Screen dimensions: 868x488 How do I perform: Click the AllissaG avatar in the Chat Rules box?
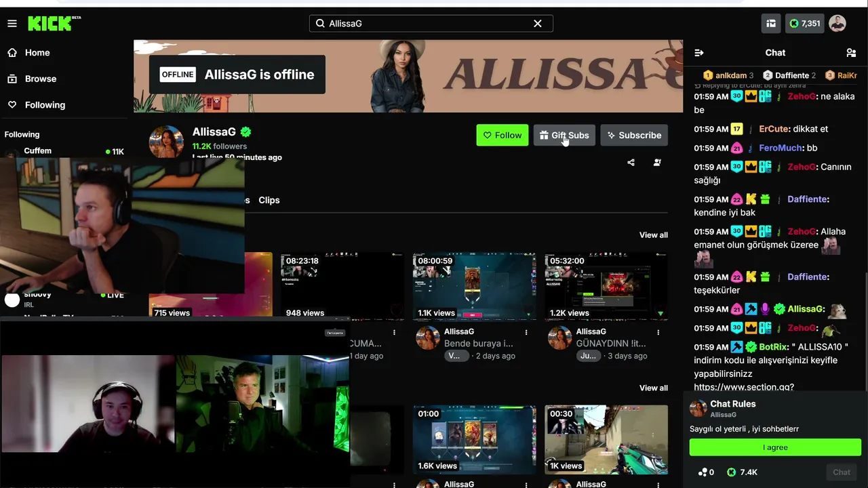(698, 408)
